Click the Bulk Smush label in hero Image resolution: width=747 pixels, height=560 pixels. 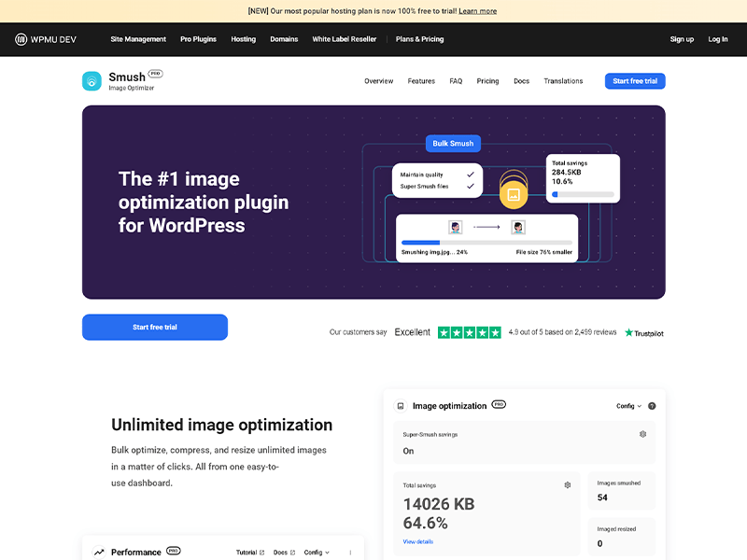point(453,144)
